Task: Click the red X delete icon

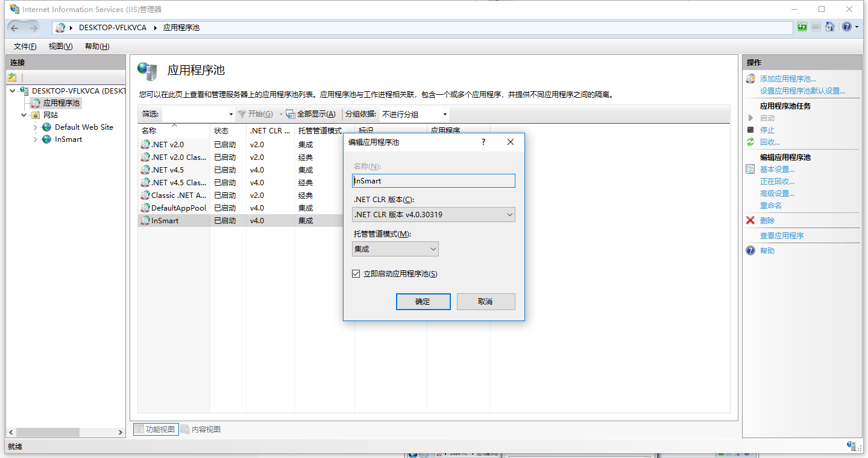Action: click(750, 220)
